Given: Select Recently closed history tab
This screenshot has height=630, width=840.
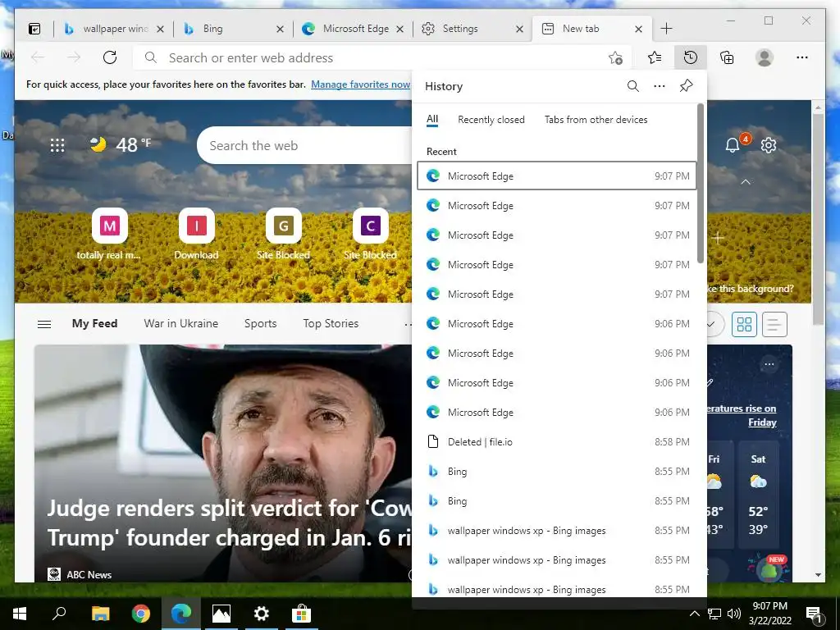Looking at the screenshot, I should click(491, 120).
